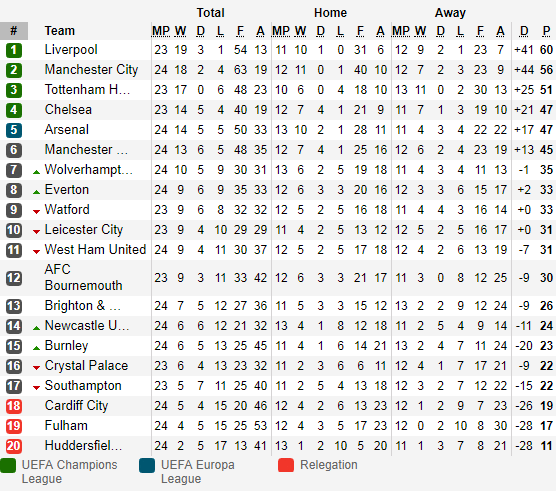This screenshot has width=556, height=491.
Task: Click the UEFA Champions League green swatch
Action: point(8,465)
